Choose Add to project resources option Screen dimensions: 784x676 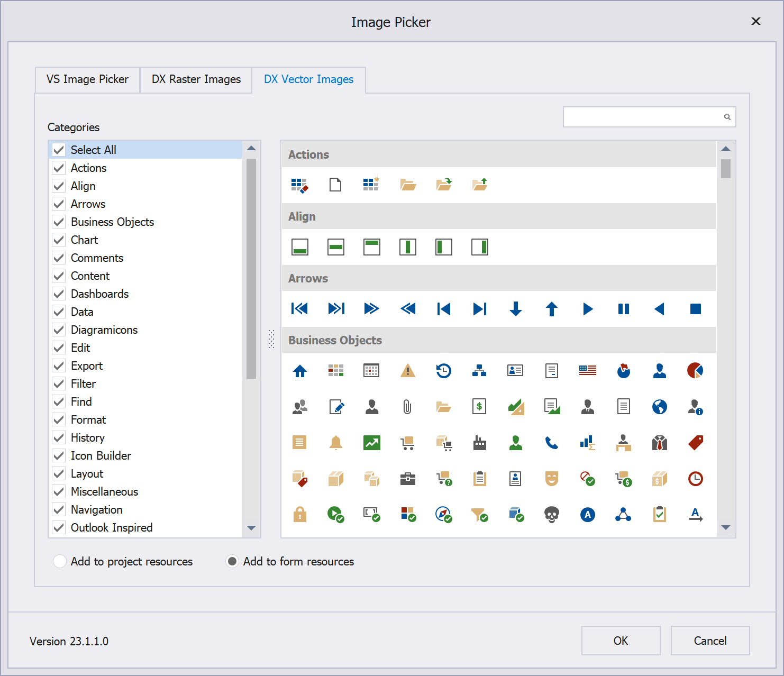tap(60, 561)
